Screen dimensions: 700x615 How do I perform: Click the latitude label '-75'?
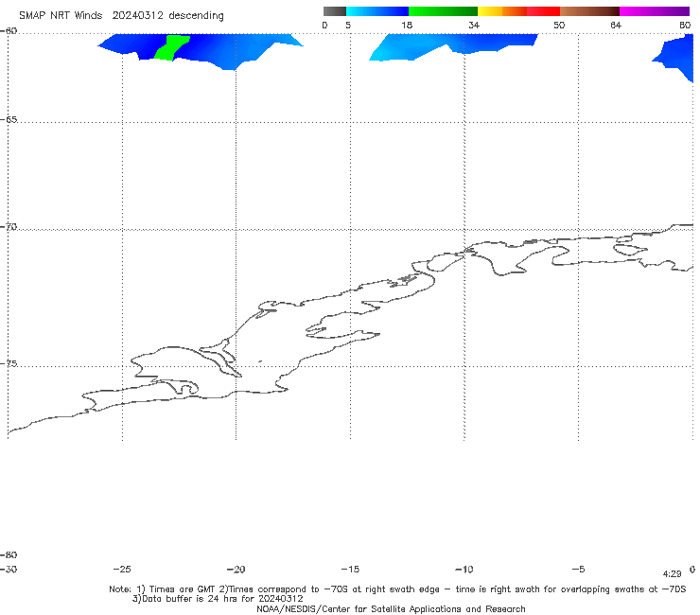pos(9,364)
